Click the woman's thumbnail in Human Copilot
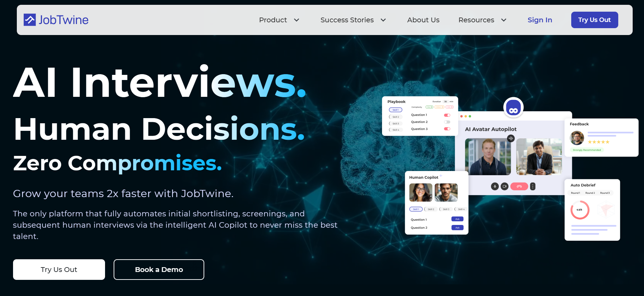This screenshot has height=296, width=644. (421, 192)
